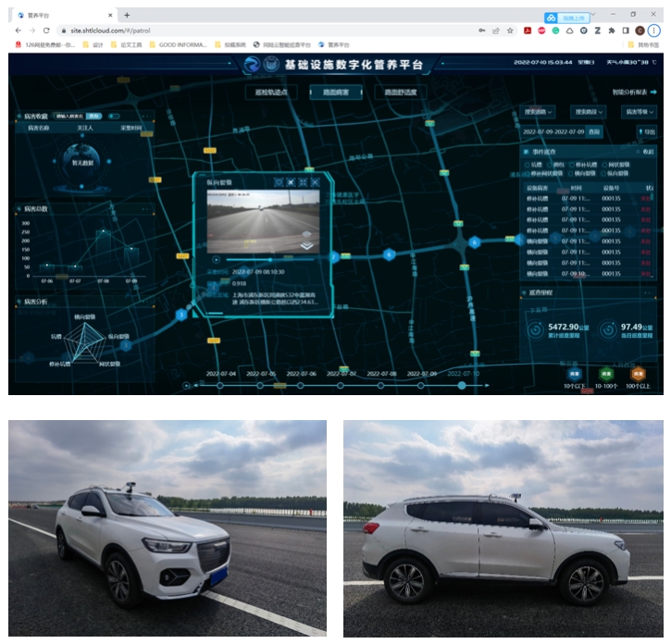The height and width of the screenshot is (644, 671).
Task: Click the favorite heart icon in video popup
Action: coord(279,182)
